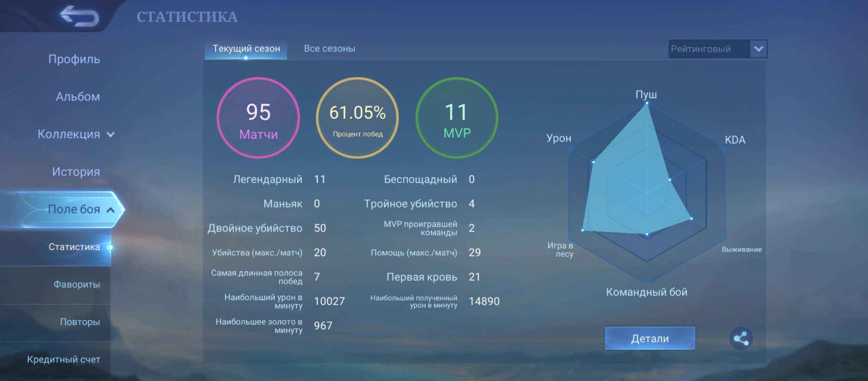Select the Статистика submenu item
The height and width of the screenshot is (381, 868).
(74, 247)
